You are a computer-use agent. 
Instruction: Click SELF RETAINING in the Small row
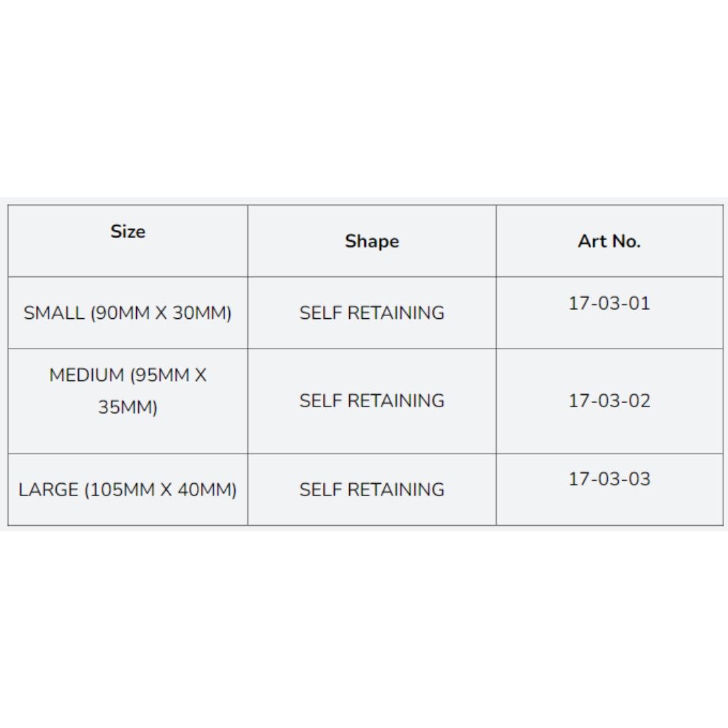coord(371,313)
